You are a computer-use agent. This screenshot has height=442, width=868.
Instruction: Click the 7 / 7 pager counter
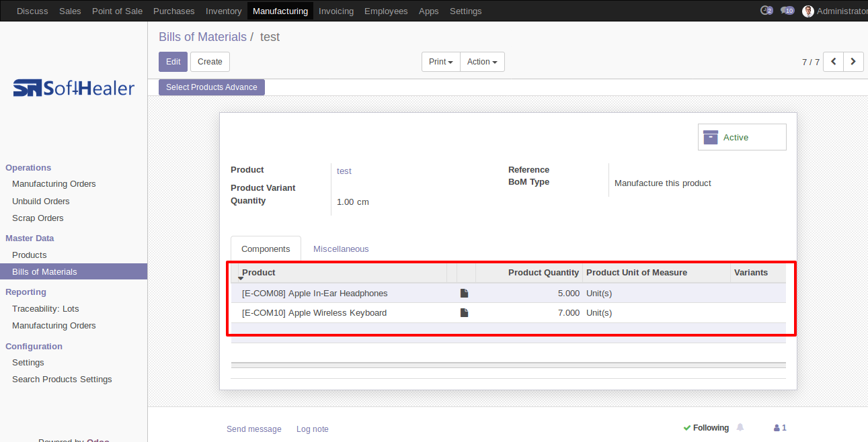pos(810,62)
